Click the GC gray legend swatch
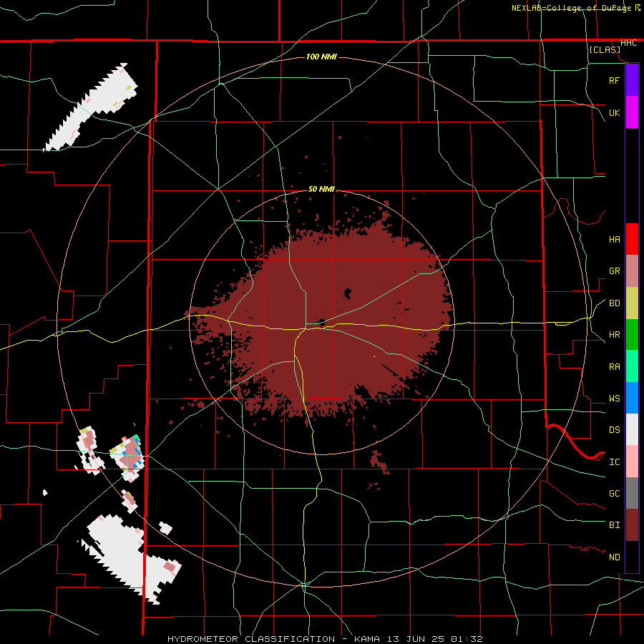644x644 pixels. pyautogui.click(x=632, y=493)
